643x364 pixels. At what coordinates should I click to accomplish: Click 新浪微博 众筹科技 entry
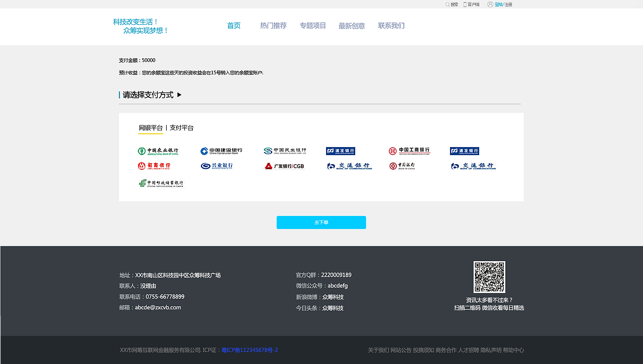point(319,297)
